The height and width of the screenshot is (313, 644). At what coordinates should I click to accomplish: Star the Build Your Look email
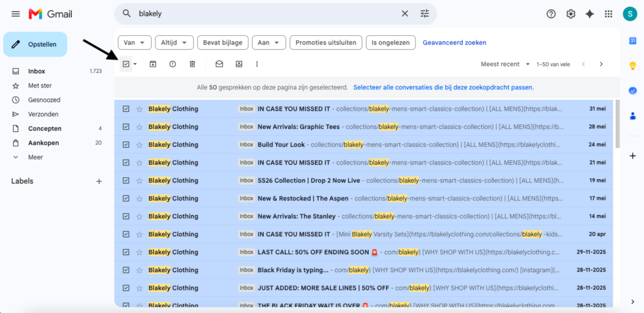click(140, 145)
